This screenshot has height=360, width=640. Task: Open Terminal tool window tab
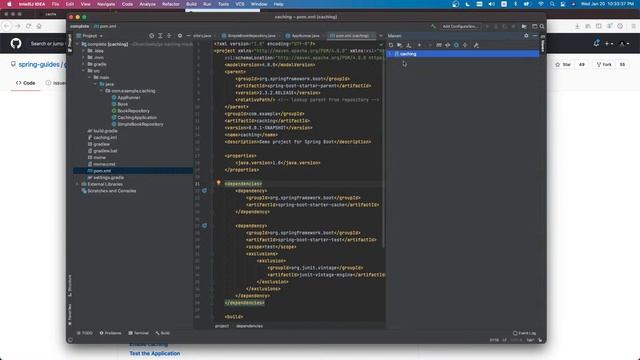tap(139, 333)
